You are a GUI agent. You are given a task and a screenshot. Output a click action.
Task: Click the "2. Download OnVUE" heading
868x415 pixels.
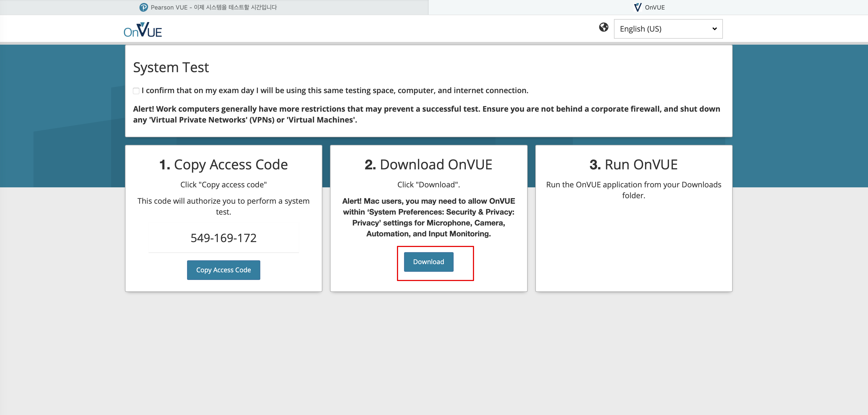point(428,164)
